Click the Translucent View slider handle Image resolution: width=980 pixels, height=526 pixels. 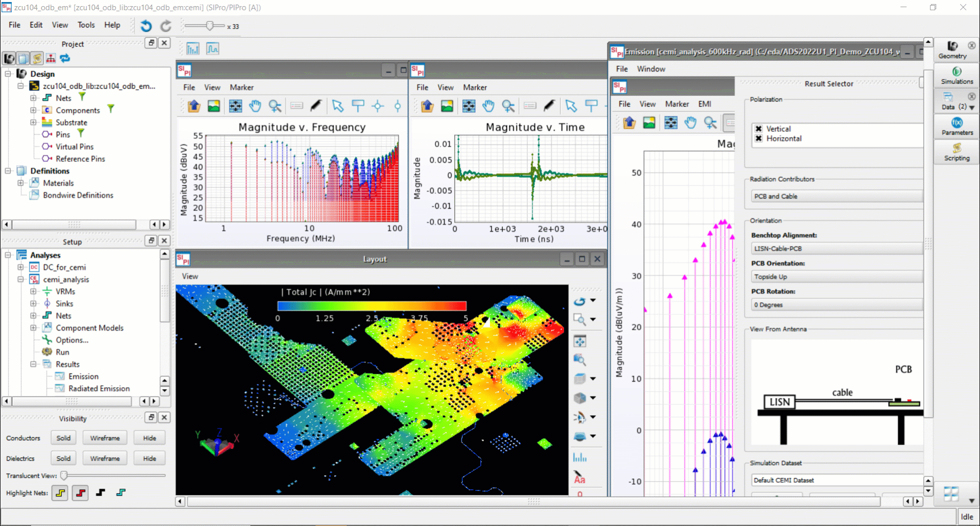64,475
